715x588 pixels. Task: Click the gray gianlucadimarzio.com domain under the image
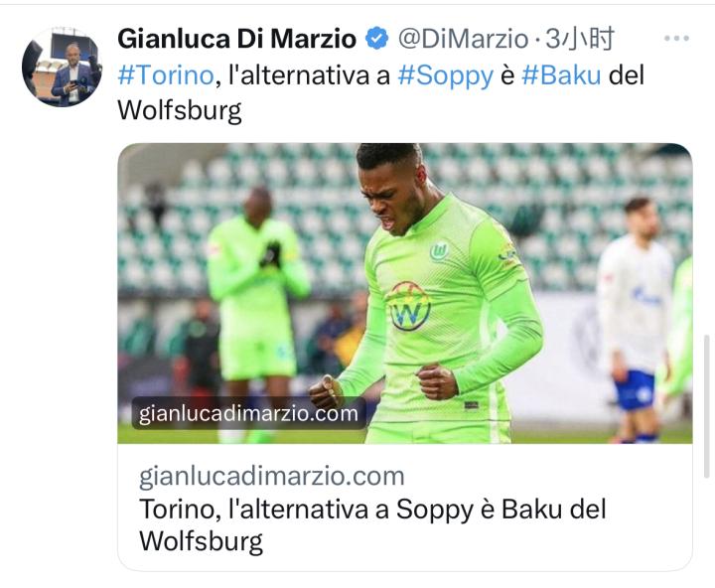272,476
